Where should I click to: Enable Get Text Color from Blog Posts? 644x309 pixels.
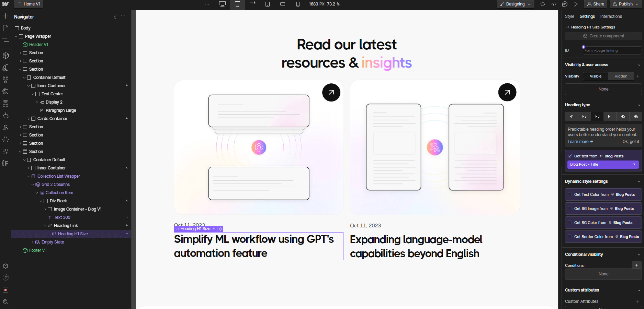click(x=570, y=194)
